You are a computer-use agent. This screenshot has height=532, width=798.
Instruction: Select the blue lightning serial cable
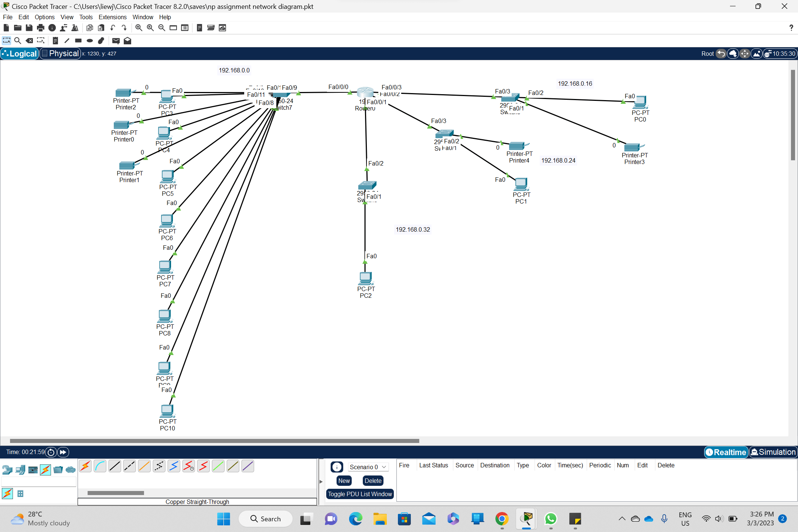174,466
